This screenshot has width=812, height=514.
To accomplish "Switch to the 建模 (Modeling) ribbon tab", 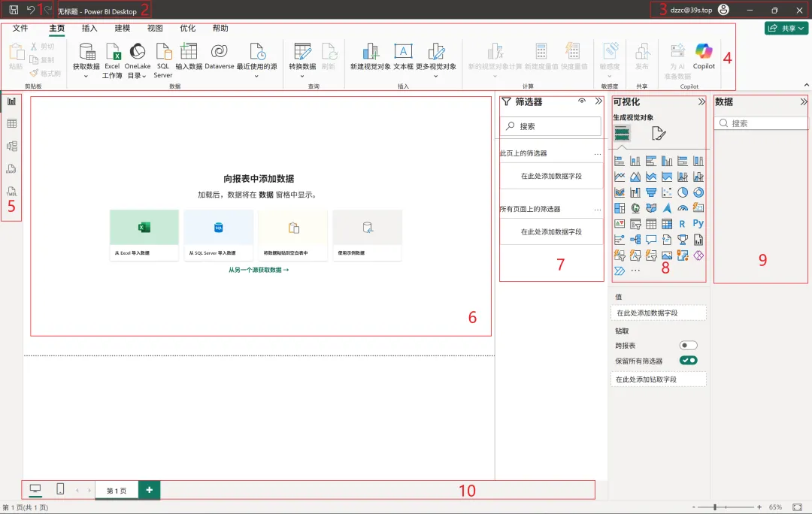I will (123, 28).
